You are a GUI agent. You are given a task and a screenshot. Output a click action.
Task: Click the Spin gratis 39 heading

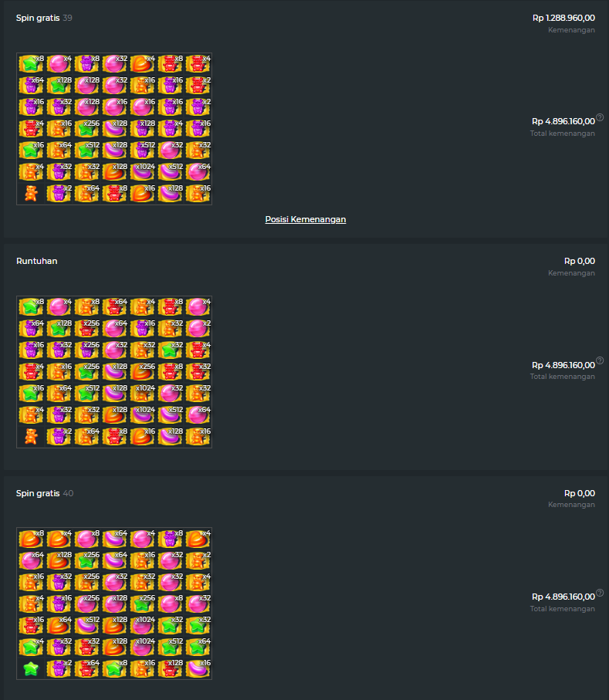tap(44, 18)
